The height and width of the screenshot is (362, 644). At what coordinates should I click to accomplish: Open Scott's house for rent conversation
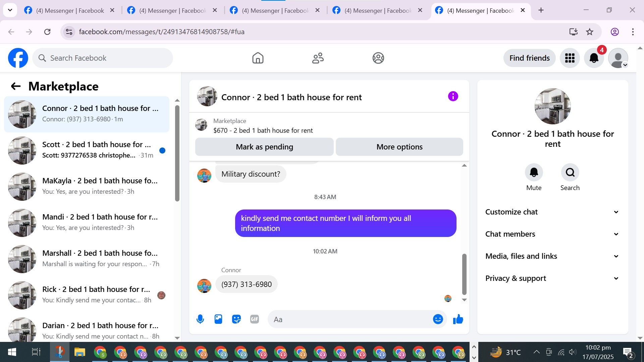coord(87,150)
